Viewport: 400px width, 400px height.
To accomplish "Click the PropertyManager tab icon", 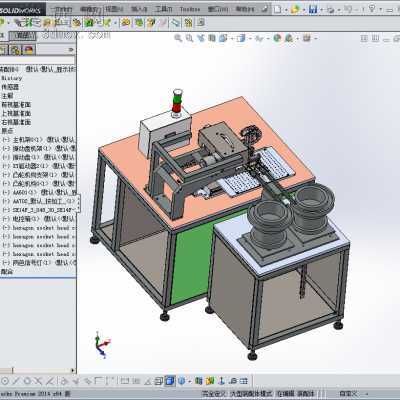I will point(3,50).
